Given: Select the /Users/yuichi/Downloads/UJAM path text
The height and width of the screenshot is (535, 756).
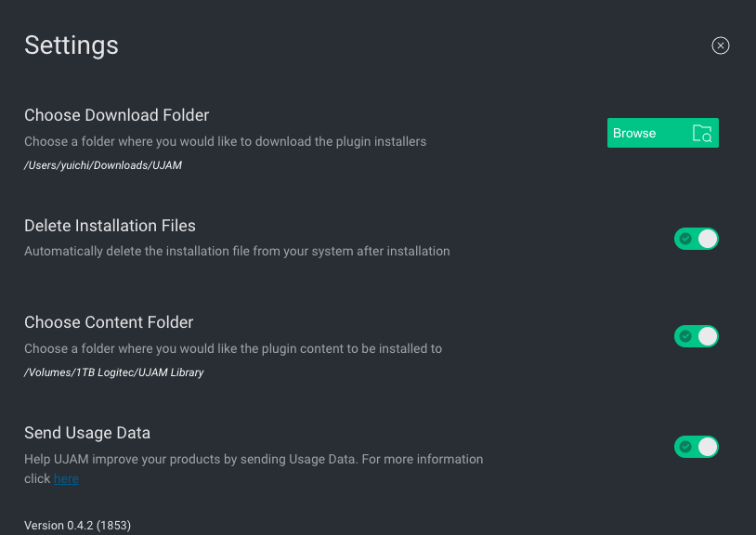Looking at the screenshot, I should tap(103, 165).
